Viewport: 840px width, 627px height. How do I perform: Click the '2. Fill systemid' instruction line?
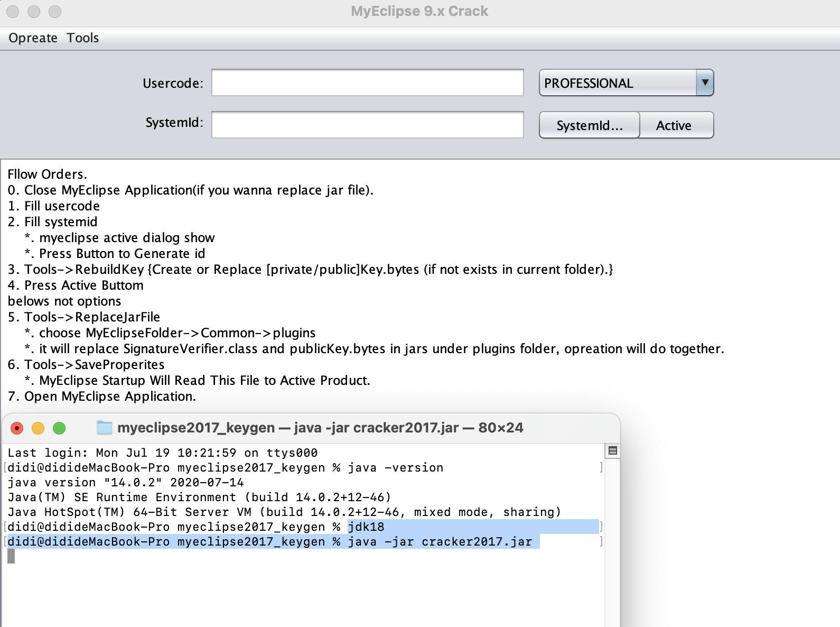tap(53, 222)
